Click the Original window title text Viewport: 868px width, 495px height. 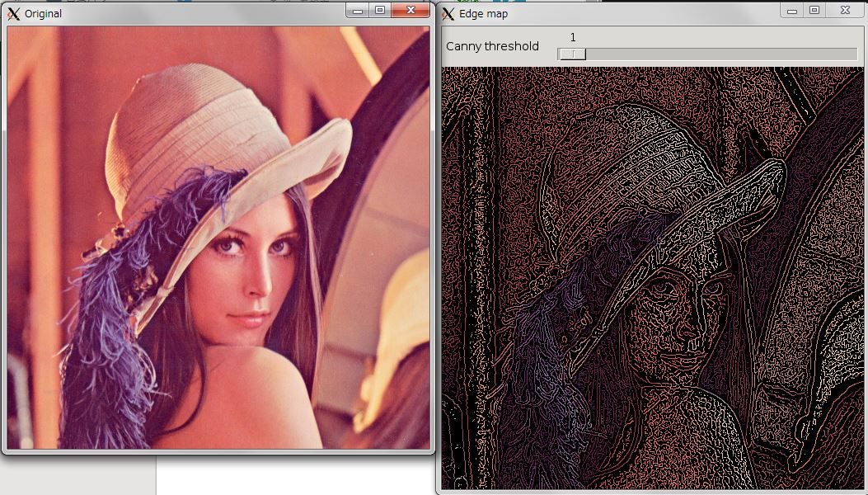coord(43,14)
